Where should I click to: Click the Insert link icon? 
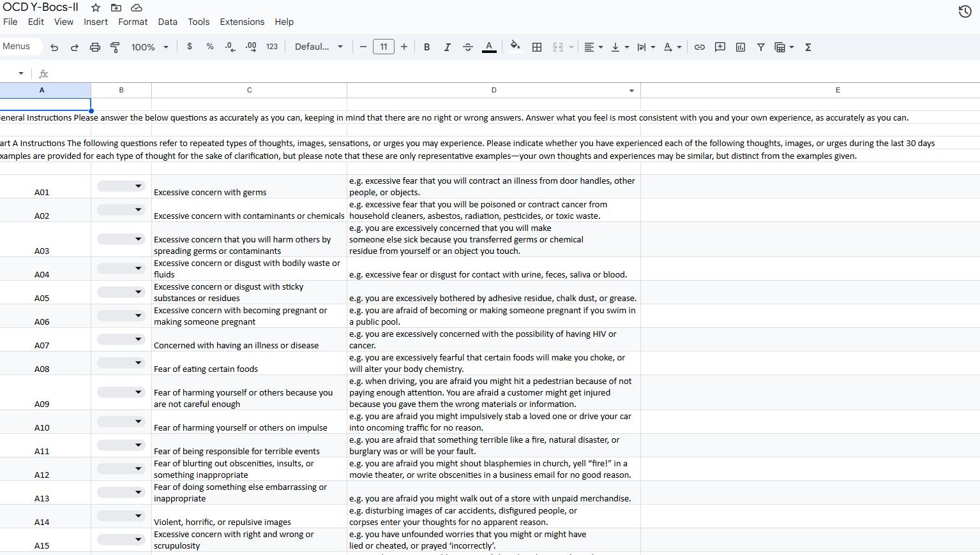700,47
